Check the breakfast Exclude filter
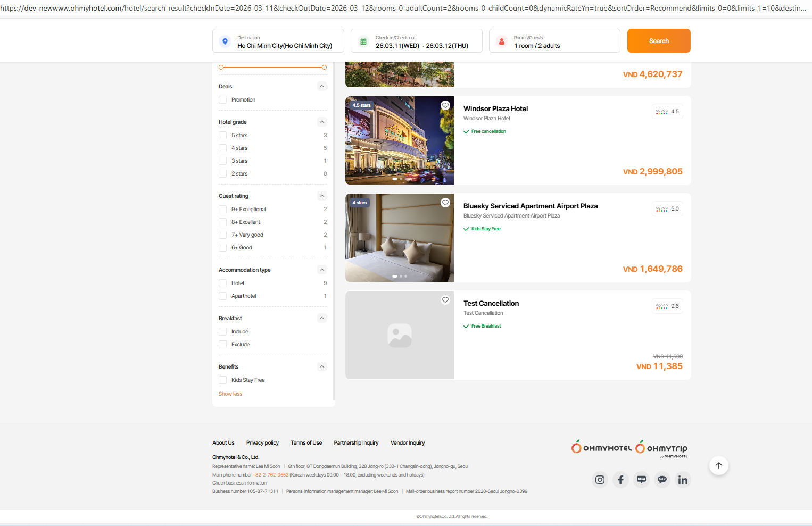Screen dimensions: 812x526 tap(223, 345)
